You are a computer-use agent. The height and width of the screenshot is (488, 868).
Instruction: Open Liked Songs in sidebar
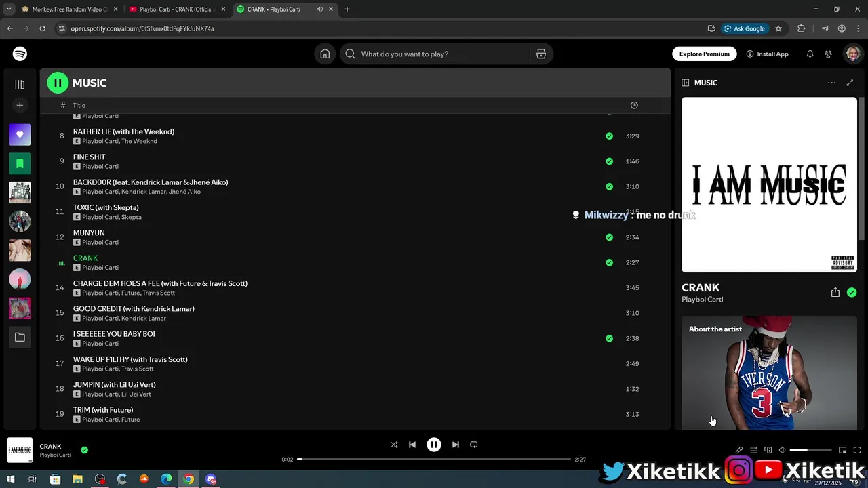(x=20, y=134)
